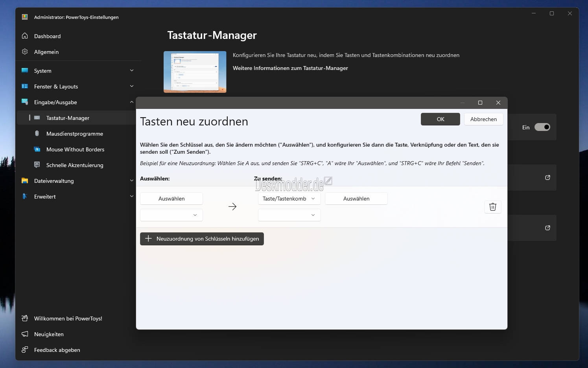Click the Erweitert category icon
The height and width of the screenshot is (368, 588).
pos(25,196)
